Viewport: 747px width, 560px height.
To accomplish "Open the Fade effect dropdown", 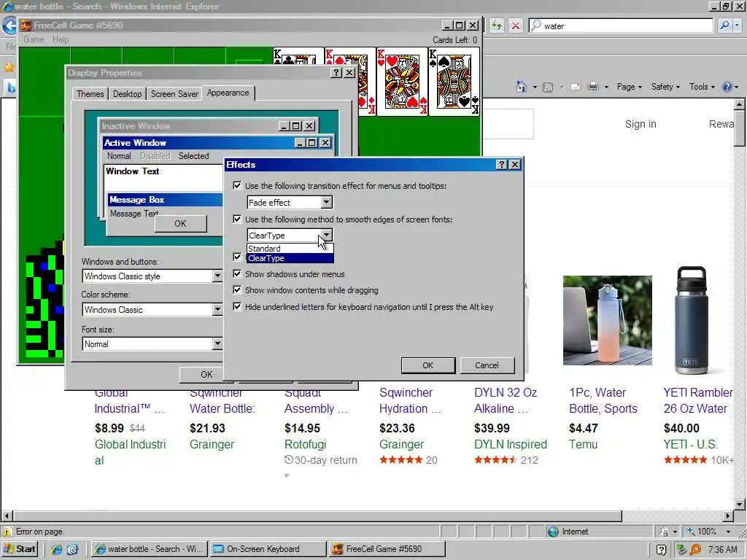I will pyautogui.click(x=326, y=203).
